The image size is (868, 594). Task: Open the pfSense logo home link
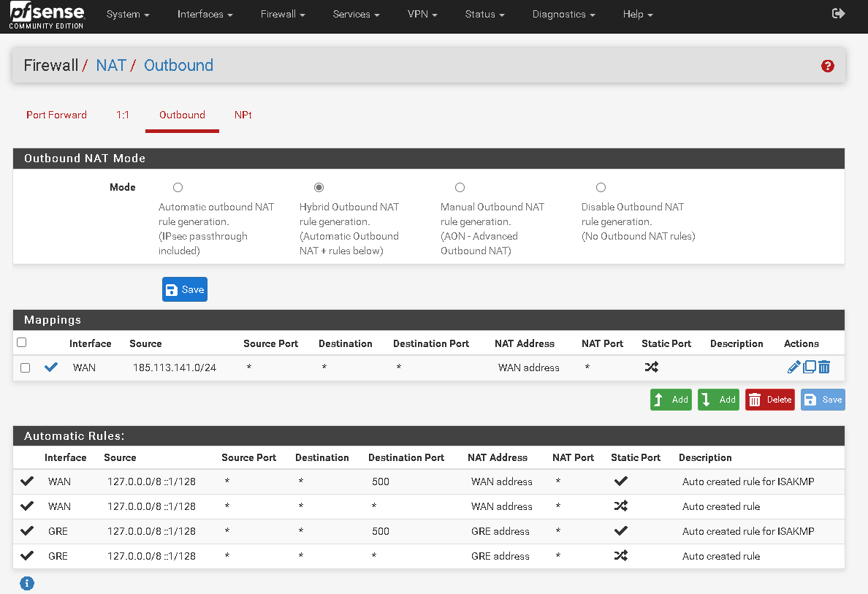point(47,15)
